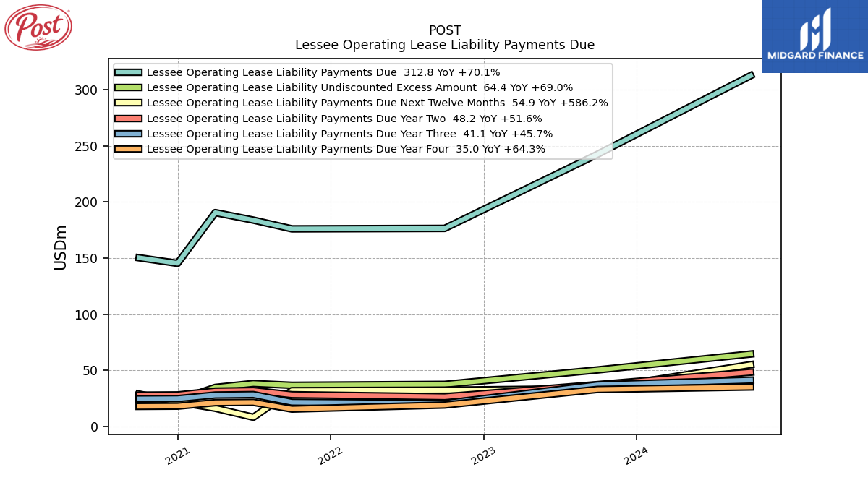Click legend text 'Undiscounted Excess Amount 64.4 YoY +69.0%'
The height and width of the screenshot is (488, 868).
[448, 87]
